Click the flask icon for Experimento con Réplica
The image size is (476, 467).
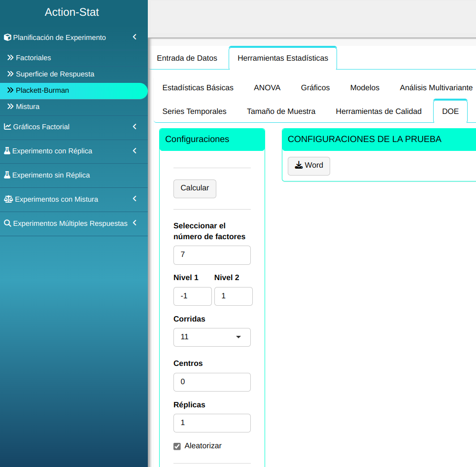click(x=7, y=151)
